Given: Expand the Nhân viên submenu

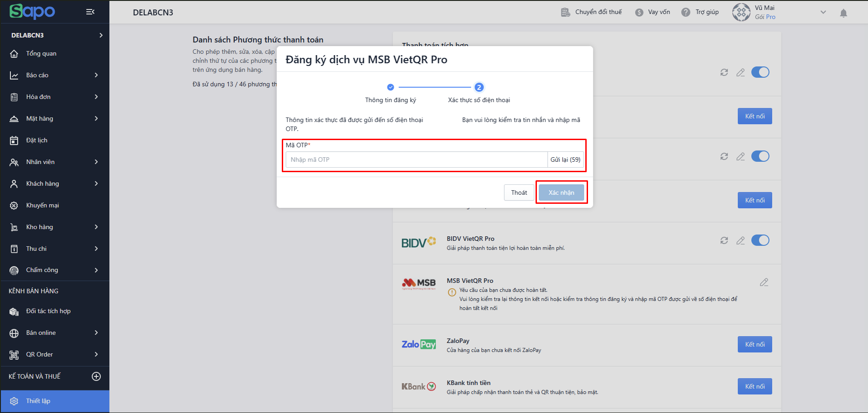Looking at the screenshot, I should click(x=96, y=162).
